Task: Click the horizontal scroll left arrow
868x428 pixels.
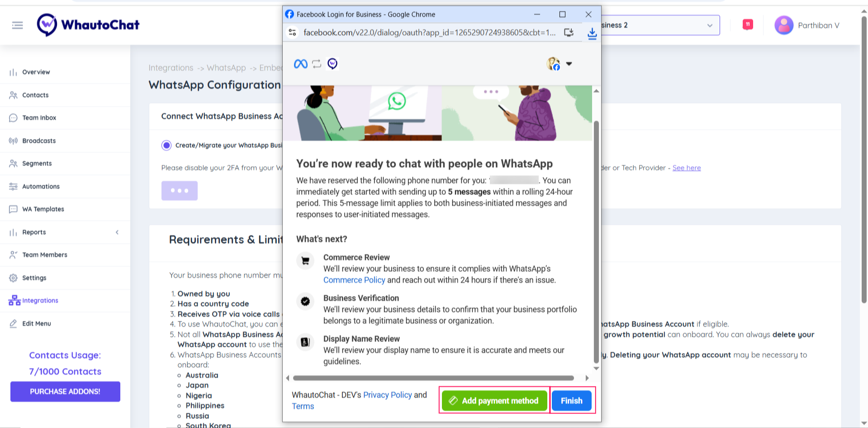Action: (288, 378)
